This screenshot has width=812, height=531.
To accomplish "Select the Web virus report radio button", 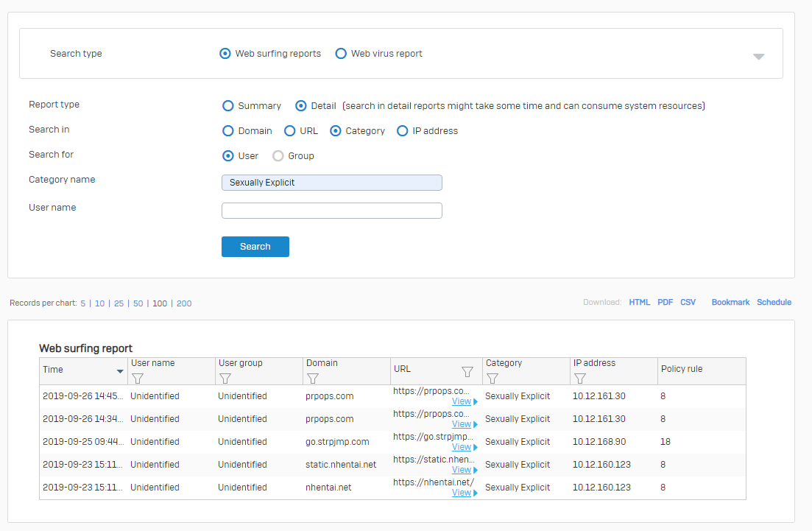I will pyautogui.click(x=341, y=54).
